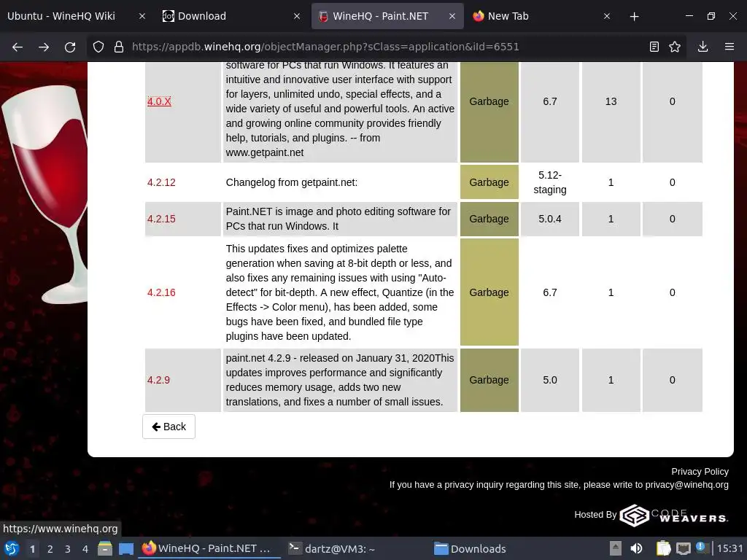Click the Back button below the table

(169, 427)
